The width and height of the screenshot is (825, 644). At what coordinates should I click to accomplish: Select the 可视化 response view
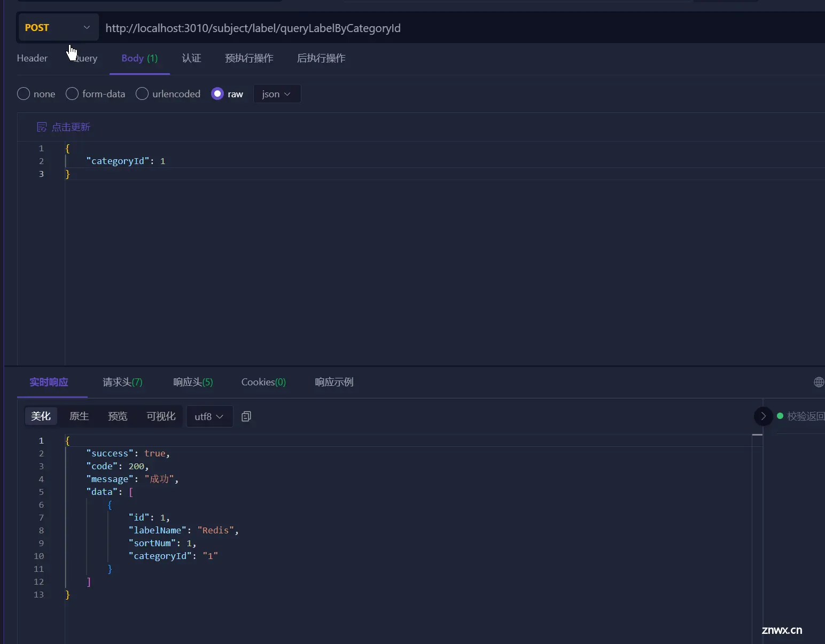click(x=161, y=416)
